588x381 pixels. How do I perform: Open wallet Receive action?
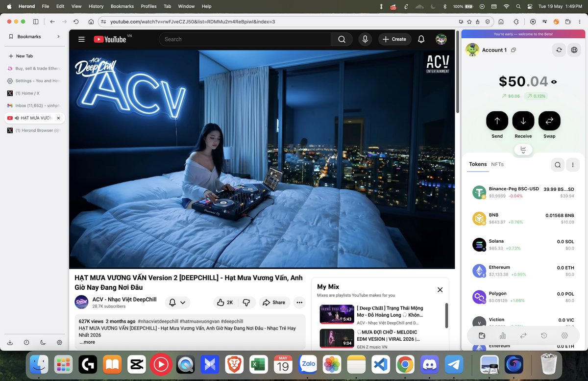(523, 121)
